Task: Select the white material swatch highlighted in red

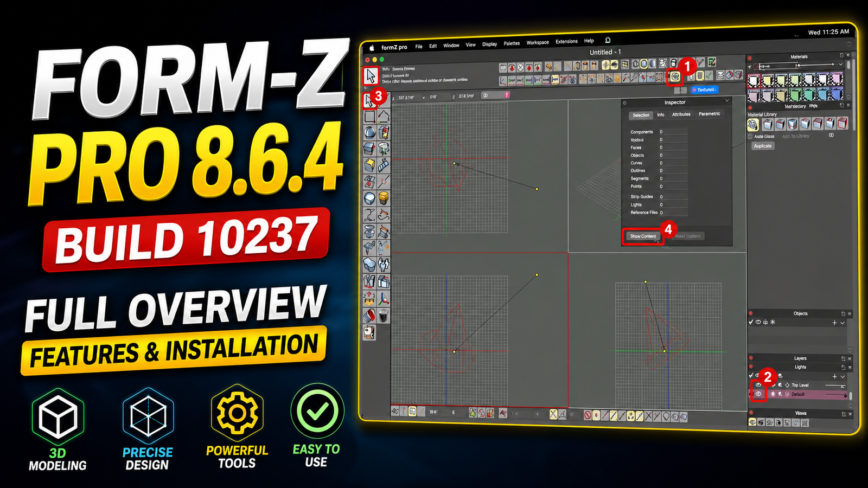Action: click(754, 81)
